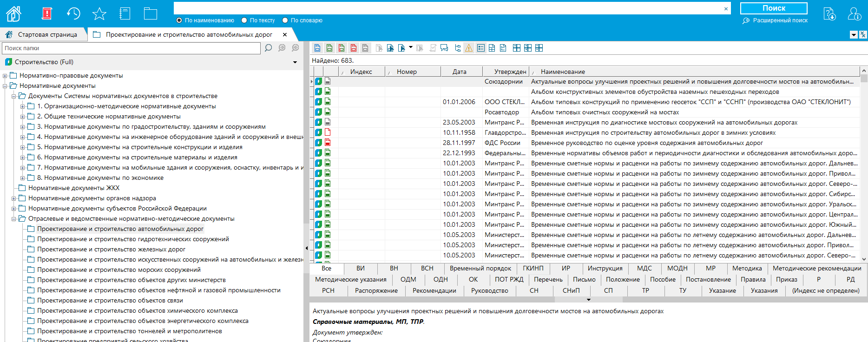Click the red alert document icon

(47, 13)
